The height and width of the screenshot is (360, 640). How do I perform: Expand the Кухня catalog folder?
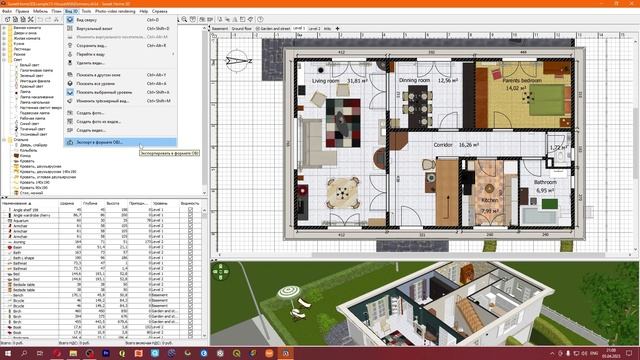(x=4, y=44)
